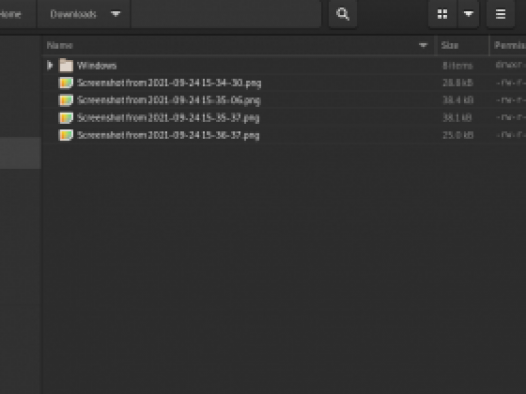
Task: Select file name ending 15-35-06.png
Action: tap(169, 101)
